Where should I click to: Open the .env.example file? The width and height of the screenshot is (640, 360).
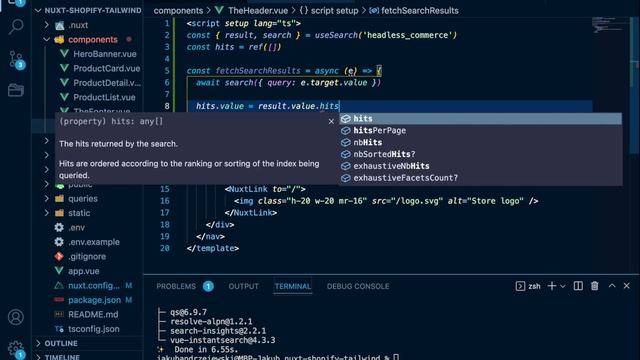(94, 242)
